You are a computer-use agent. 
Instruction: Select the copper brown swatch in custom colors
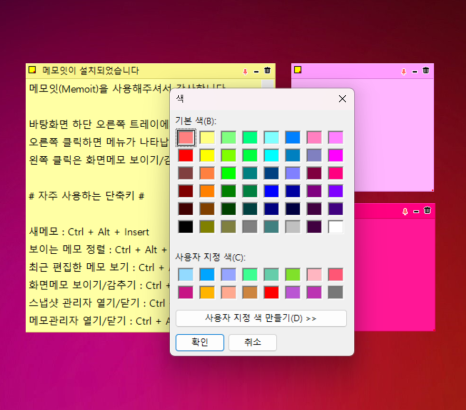(x=250, y=292)
